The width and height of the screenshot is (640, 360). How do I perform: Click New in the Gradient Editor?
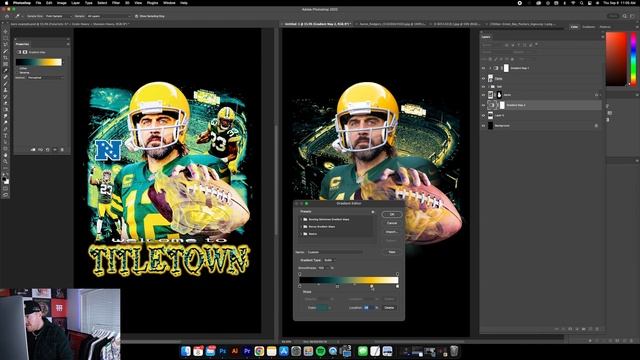tap(392, 252)
